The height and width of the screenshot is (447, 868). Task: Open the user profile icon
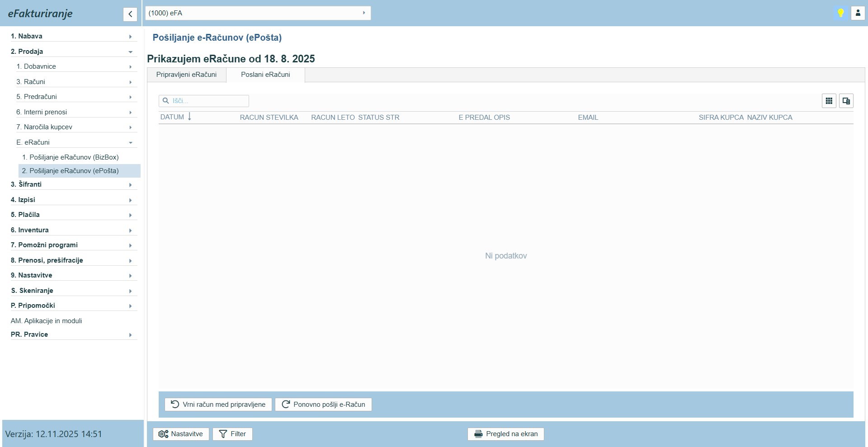858,13
